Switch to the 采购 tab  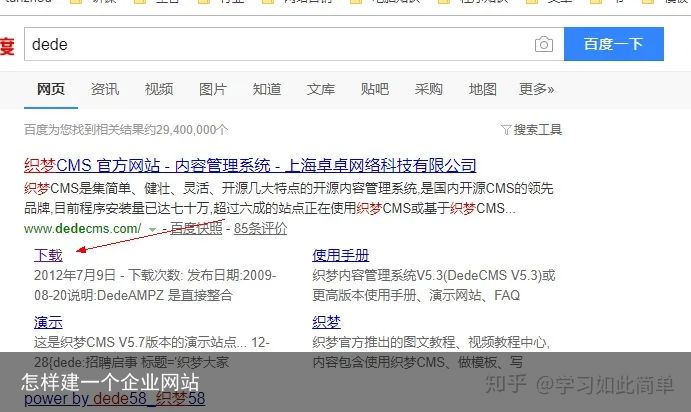coord(428,89)
